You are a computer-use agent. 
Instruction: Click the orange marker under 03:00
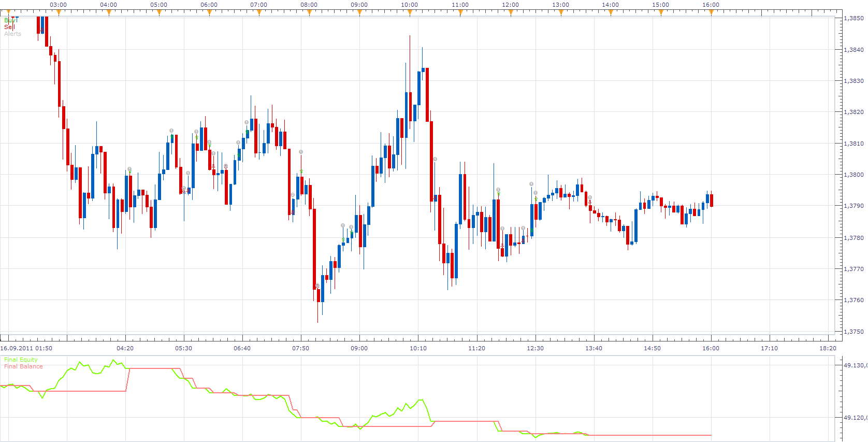tap(59, 12)
